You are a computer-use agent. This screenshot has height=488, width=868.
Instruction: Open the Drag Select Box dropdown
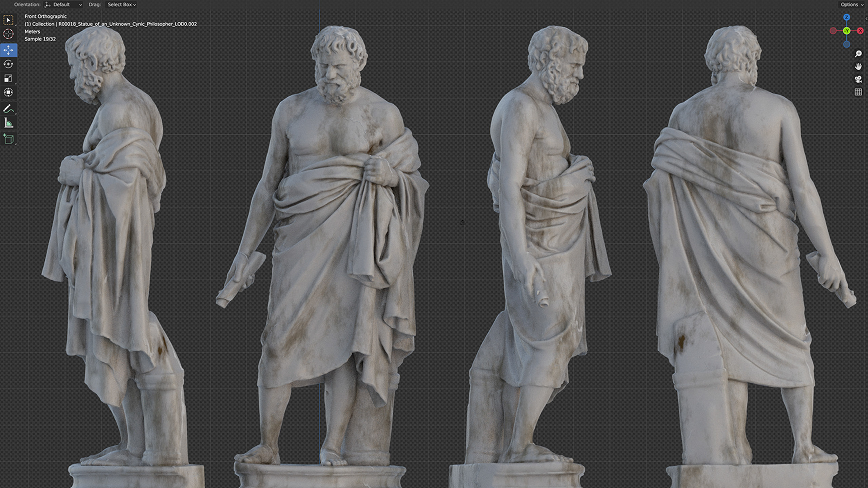pos(122,5)
